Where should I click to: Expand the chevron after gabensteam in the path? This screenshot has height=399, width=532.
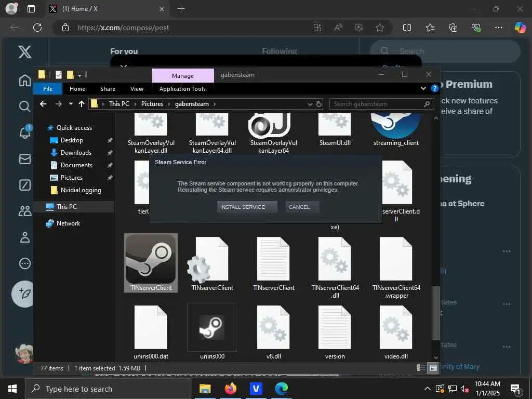(215, 104)
